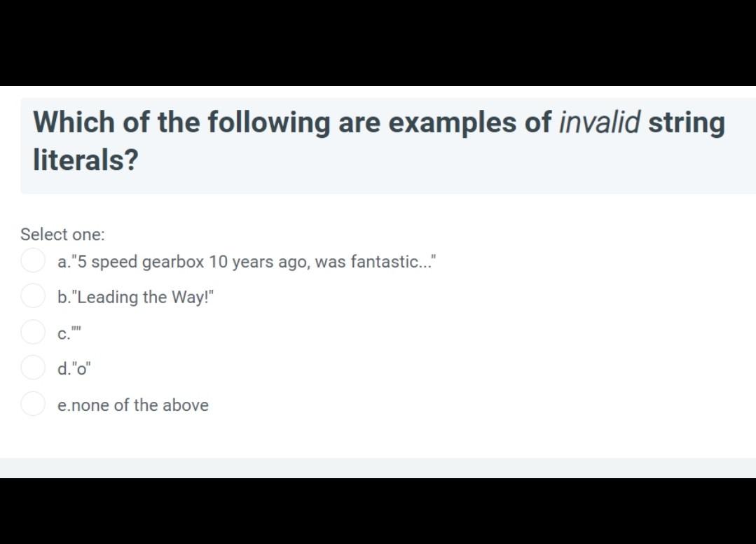Select the radio button for option e
The width and height of the screenshot is (756, 544).
[33, 404]
